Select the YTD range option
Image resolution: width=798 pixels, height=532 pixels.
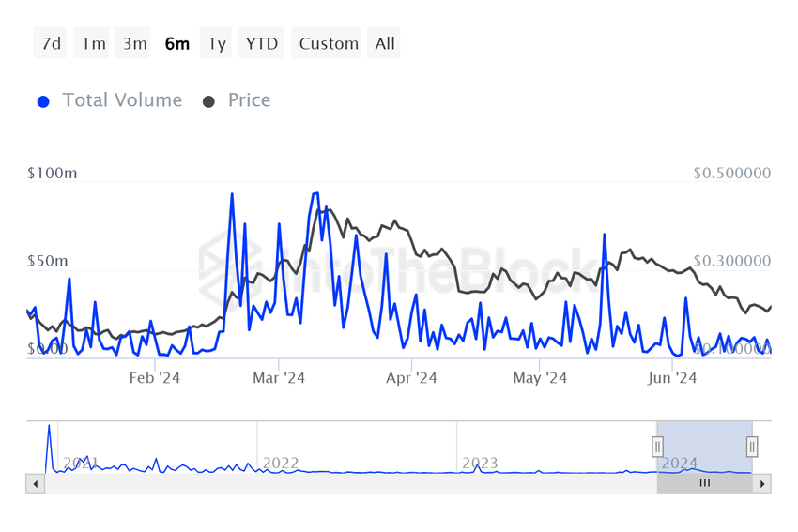pos(262,43)
